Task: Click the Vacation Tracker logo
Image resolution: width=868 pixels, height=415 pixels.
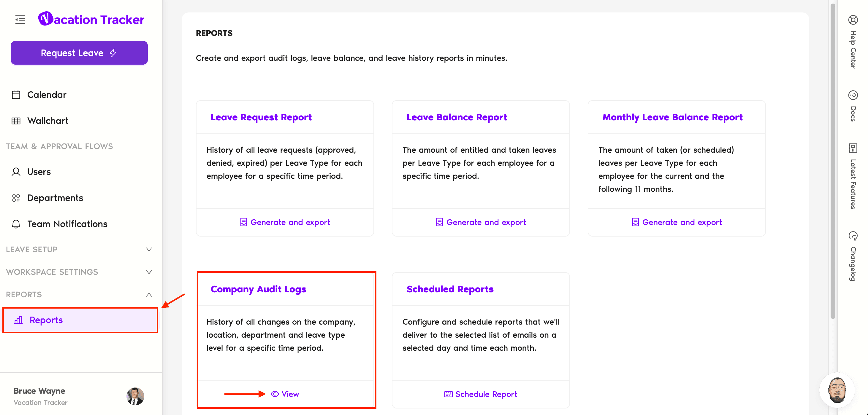Action: (91, 19)
